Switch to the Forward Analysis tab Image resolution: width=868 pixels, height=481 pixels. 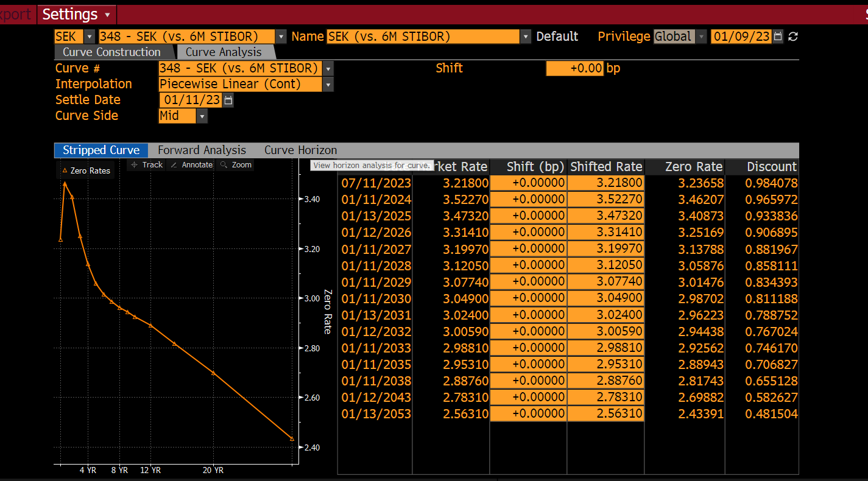202,150
